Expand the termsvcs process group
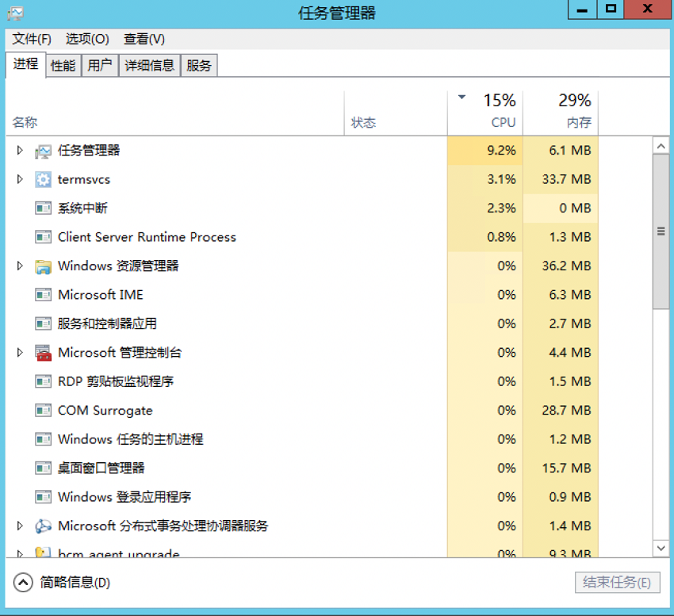This screenshot has width=674, height=616. (x=21, y=180)
